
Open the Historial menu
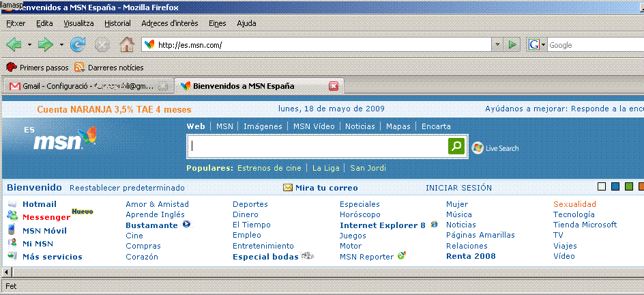point(117,23)
